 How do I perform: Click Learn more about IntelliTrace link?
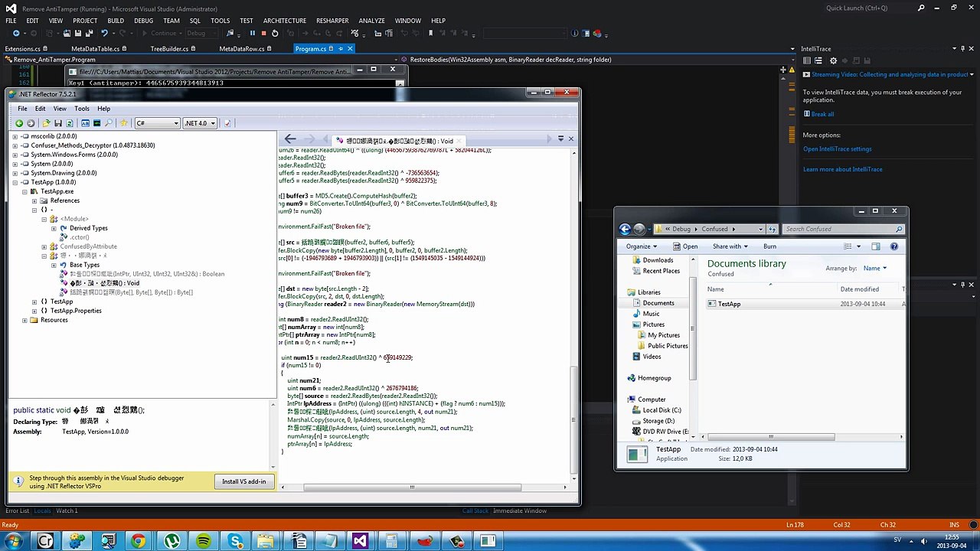(842, 169)
